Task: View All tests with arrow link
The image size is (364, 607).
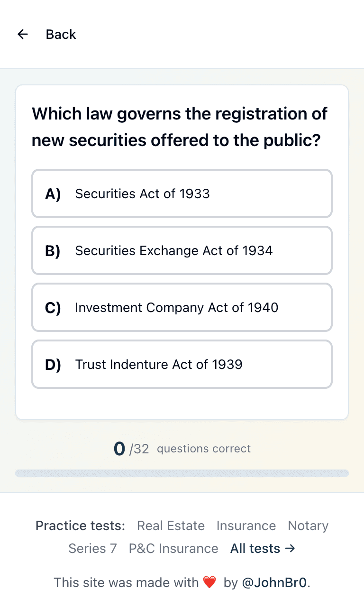Action: point(263,548)
